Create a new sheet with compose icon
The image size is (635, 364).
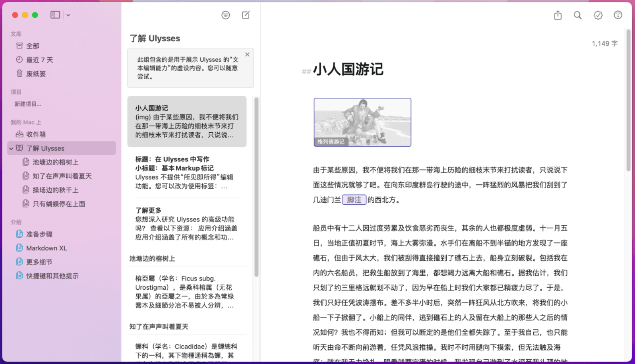point(246,15)
